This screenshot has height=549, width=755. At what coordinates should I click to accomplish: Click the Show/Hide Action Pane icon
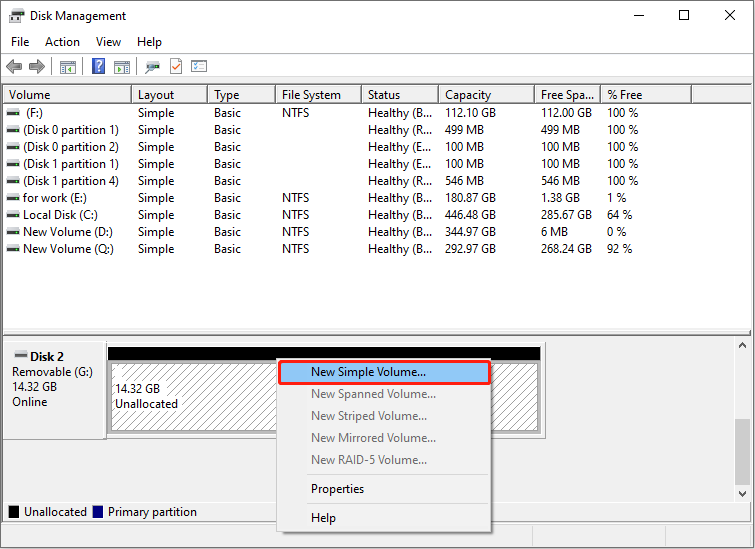122,66
